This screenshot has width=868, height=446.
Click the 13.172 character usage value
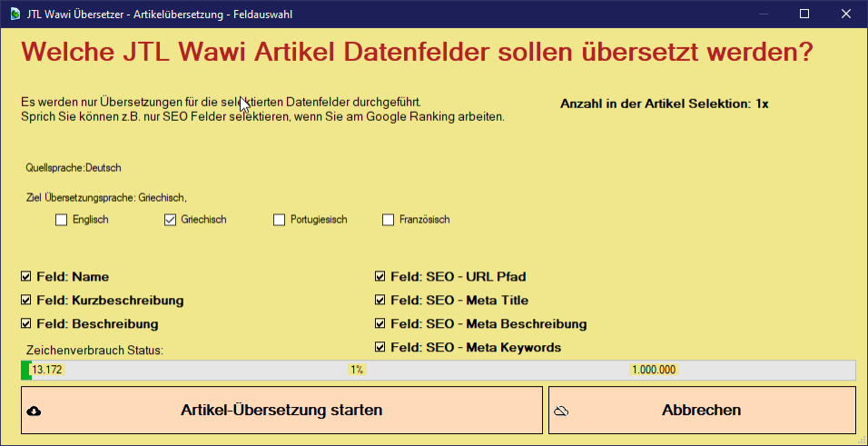coord(47,370)
